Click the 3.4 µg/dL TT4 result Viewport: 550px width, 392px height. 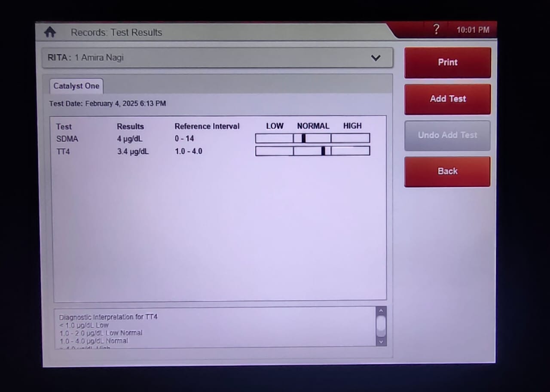(x=133, y=152)
